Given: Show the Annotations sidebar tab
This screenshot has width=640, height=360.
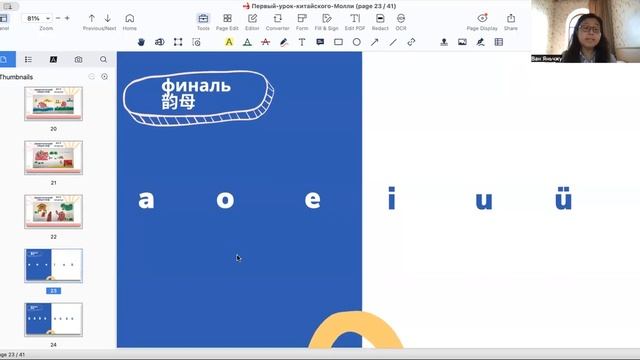Looking at the screenshot, I should (53, 60).
